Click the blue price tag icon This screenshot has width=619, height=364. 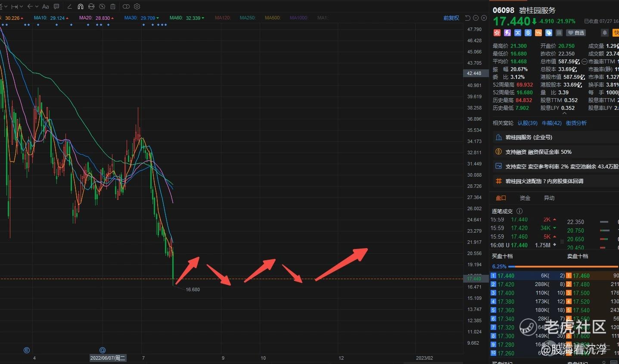click(x=548, y=33)
